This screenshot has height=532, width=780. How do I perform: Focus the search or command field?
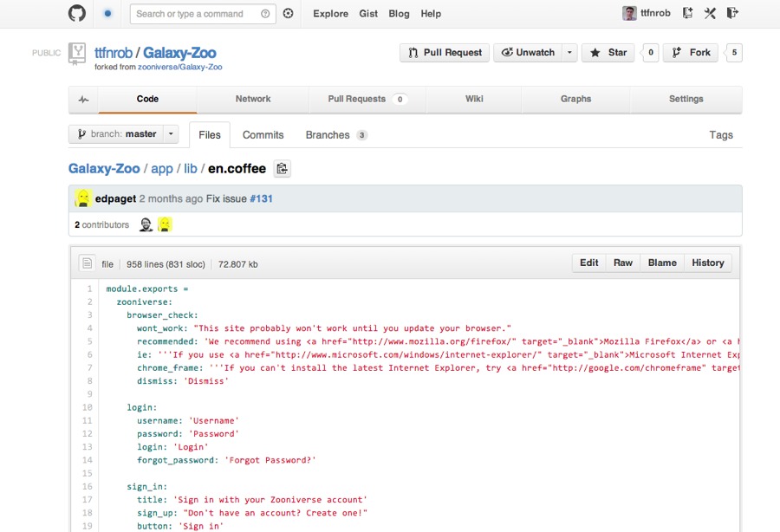196,14
